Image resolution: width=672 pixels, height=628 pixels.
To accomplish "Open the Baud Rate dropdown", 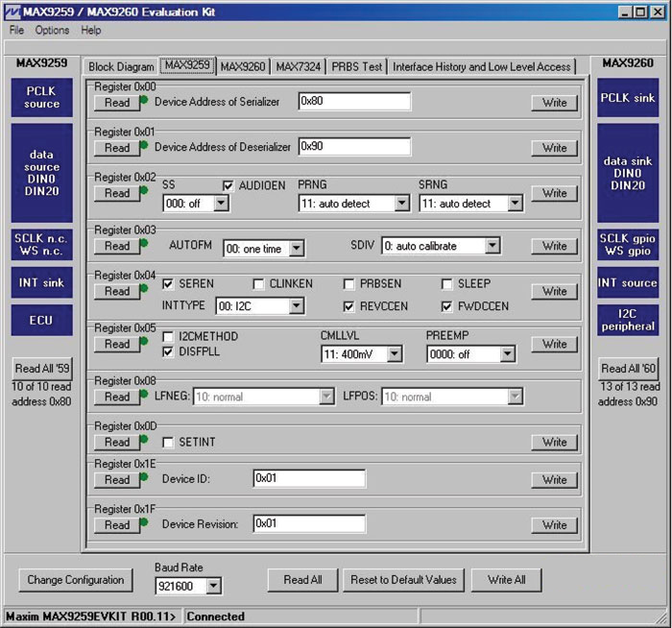I will tap(213, 586).
